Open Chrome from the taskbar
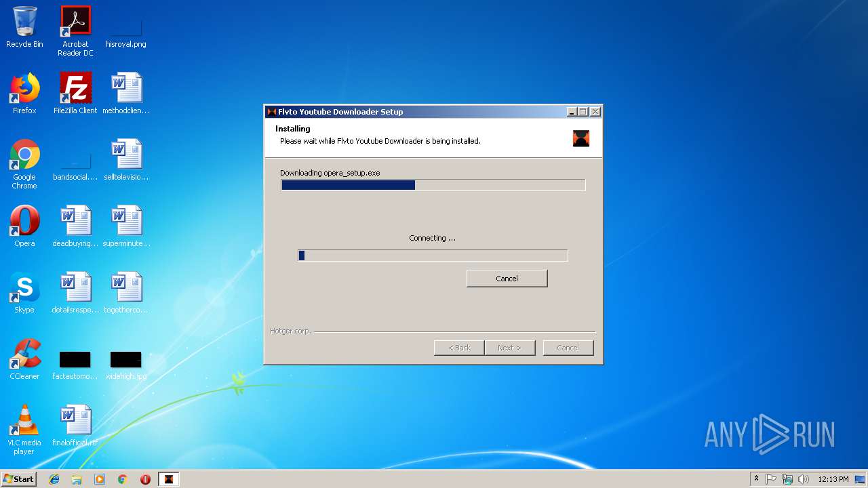Viewport: 868px width, 488px height. [x=123, y=479]
